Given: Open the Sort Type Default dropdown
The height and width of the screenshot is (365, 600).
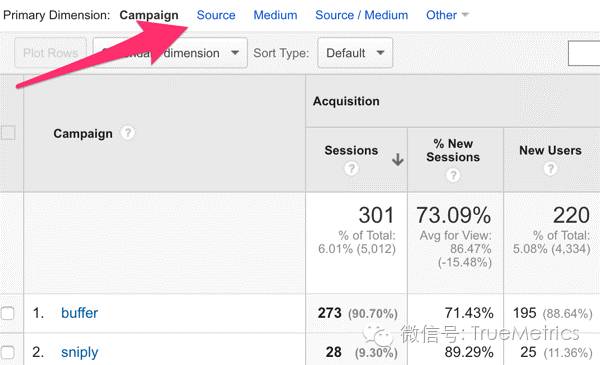Looking at the screenshot, I should 355,53.
